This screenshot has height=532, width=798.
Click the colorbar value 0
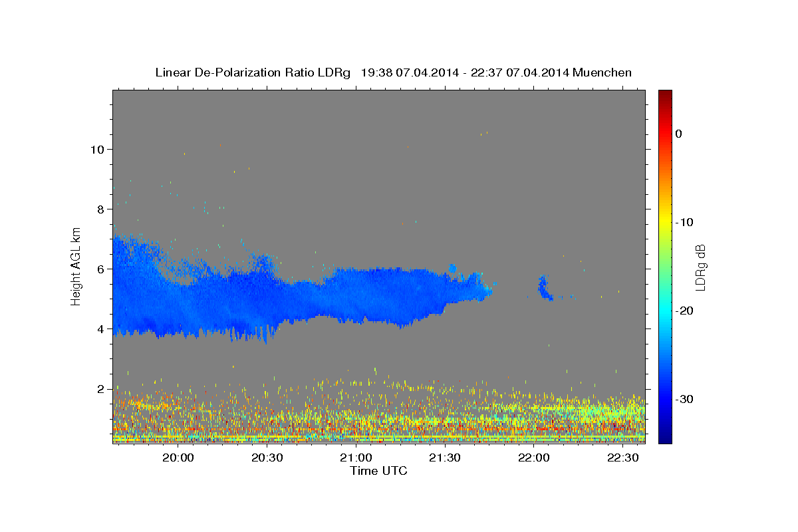[x=679, y=134]
